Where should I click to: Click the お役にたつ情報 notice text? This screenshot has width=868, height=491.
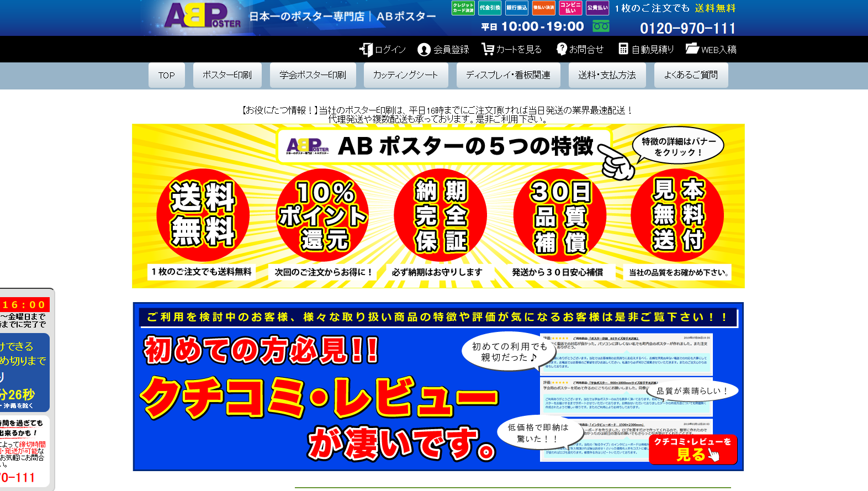pos(437,114)
